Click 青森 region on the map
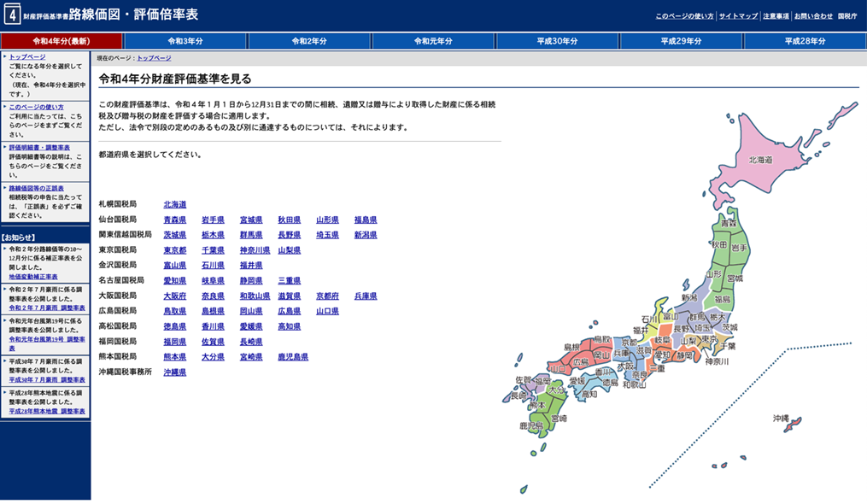Viewport: 867px width, 504px height. pos(729,224)
